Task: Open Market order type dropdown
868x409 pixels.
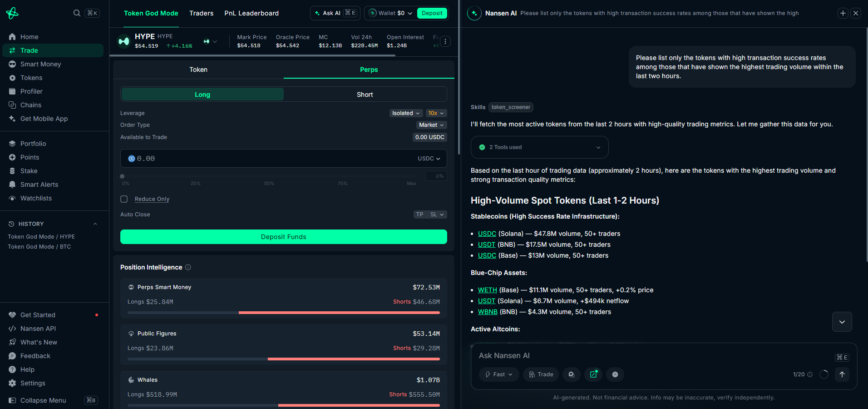Action: (432, 125)
